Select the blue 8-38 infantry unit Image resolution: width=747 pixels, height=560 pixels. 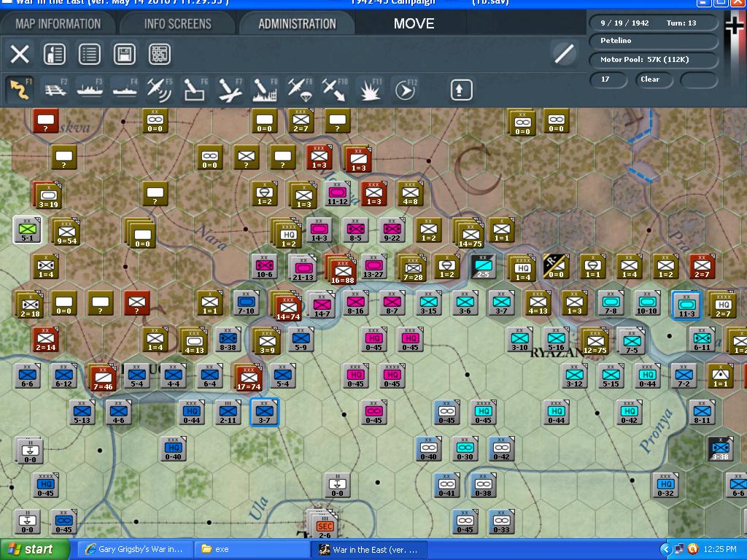pyautogui.click(x=228, y=340)
